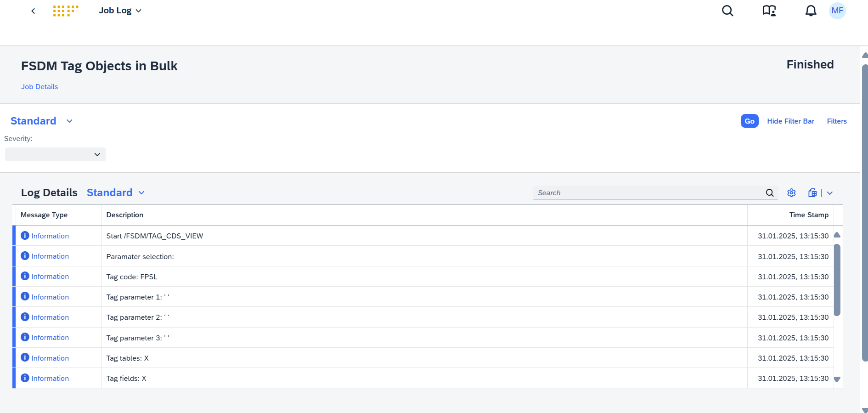
Task: Click Hide Filter Bar
Action: click(x=790, y=121)
